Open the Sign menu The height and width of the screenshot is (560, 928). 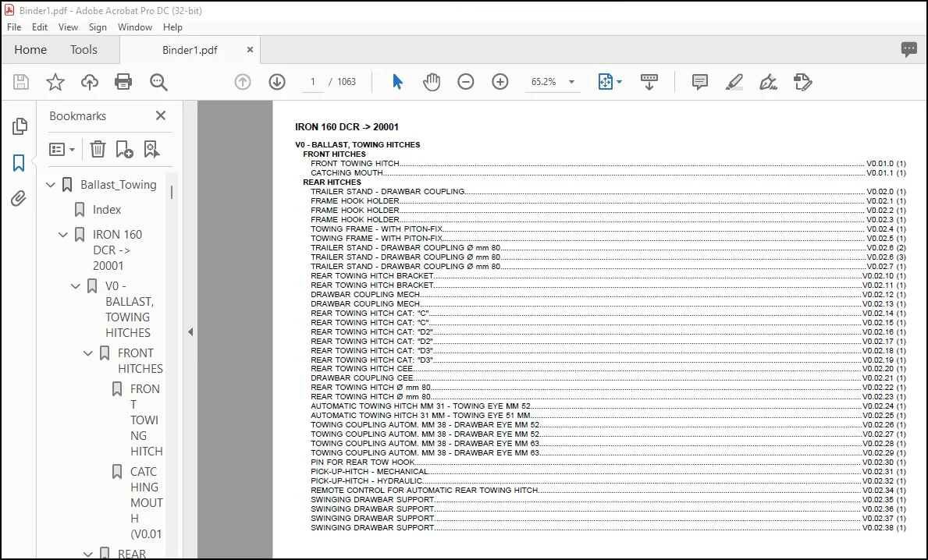click(98, 27)
